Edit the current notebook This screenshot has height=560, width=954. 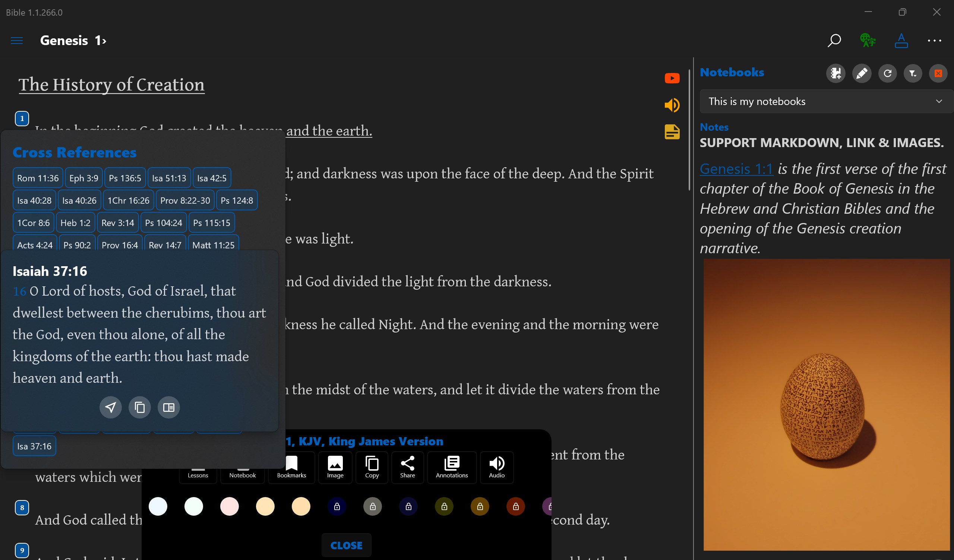point(862,73)
